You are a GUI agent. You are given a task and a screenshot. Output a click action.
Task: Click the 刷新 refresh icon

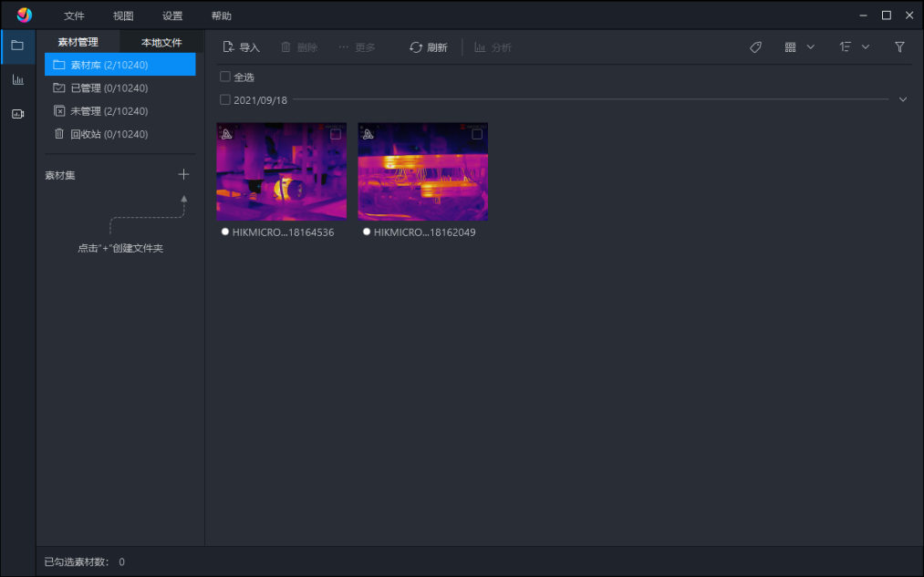click(x=416, y=47)
